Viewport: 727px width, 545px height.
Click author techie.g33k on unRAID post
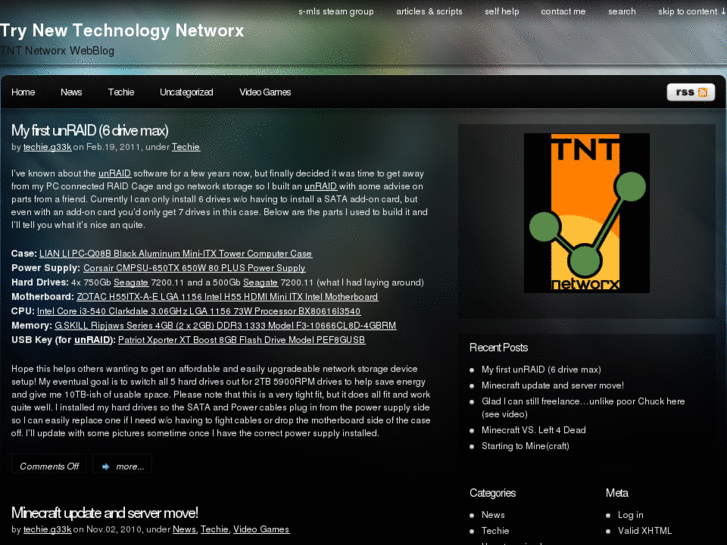pos(47,147)
